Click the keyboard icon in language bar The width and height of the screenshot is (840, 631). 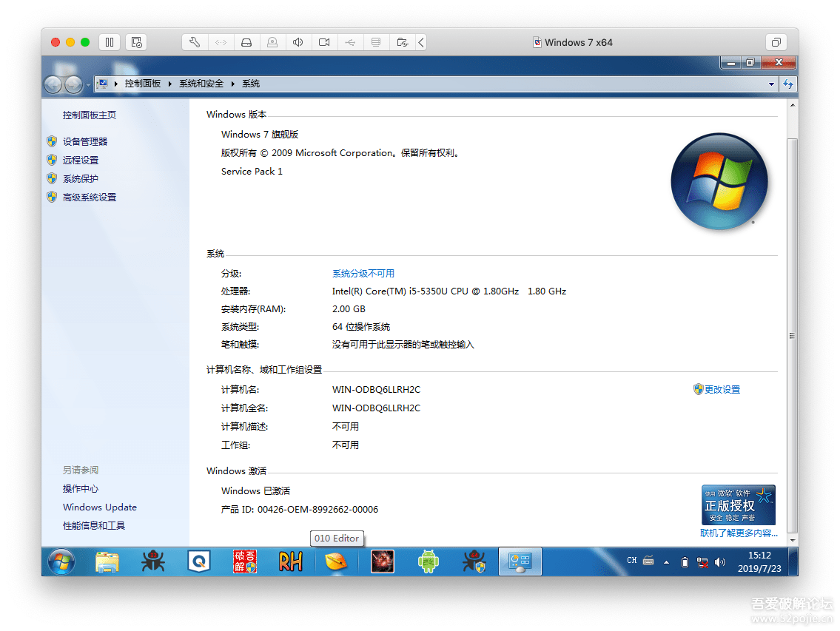point(648,561)
